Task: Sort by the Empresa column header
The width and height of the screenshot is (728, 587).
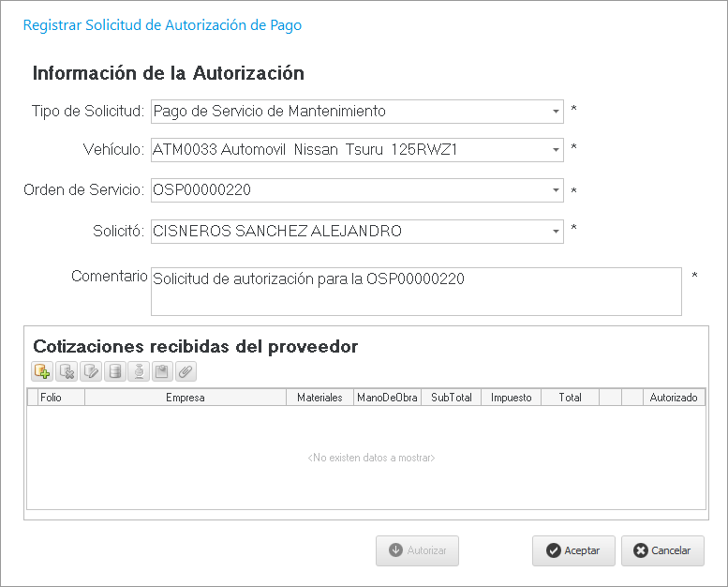Action: [185, 398]
